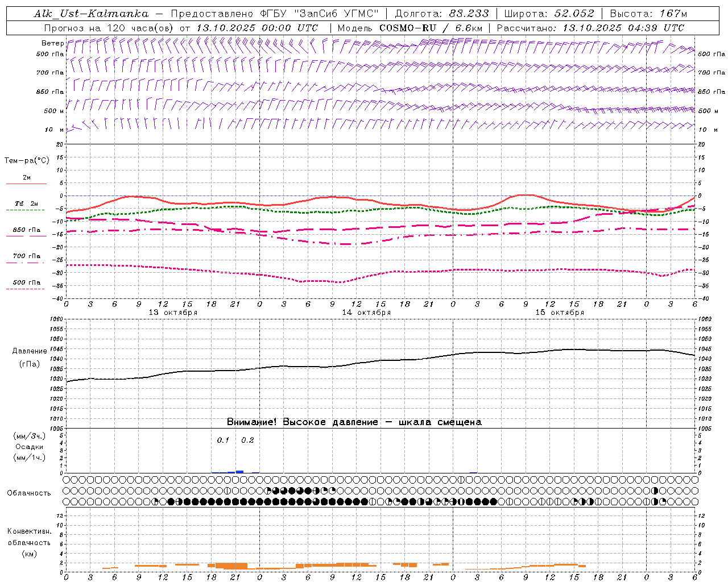Click the (мм/3ч.) precipitation unit label

(29, 436)
